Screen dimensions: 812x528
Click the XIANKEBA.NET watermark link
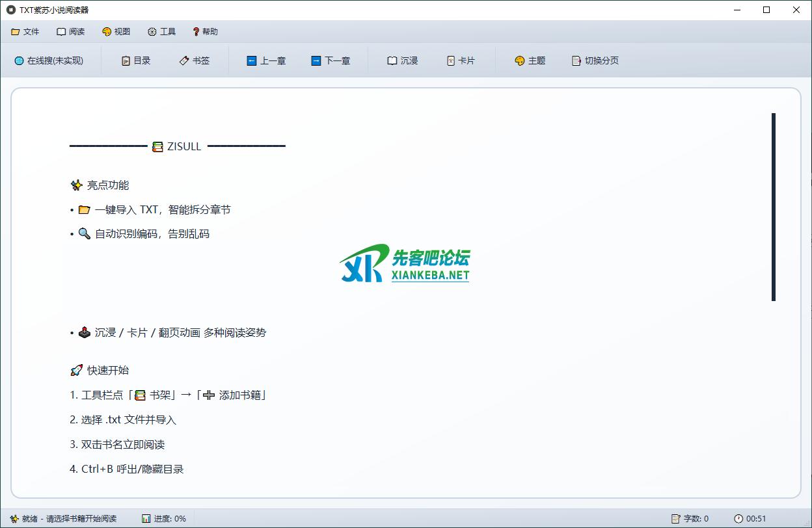click(430, 275)
